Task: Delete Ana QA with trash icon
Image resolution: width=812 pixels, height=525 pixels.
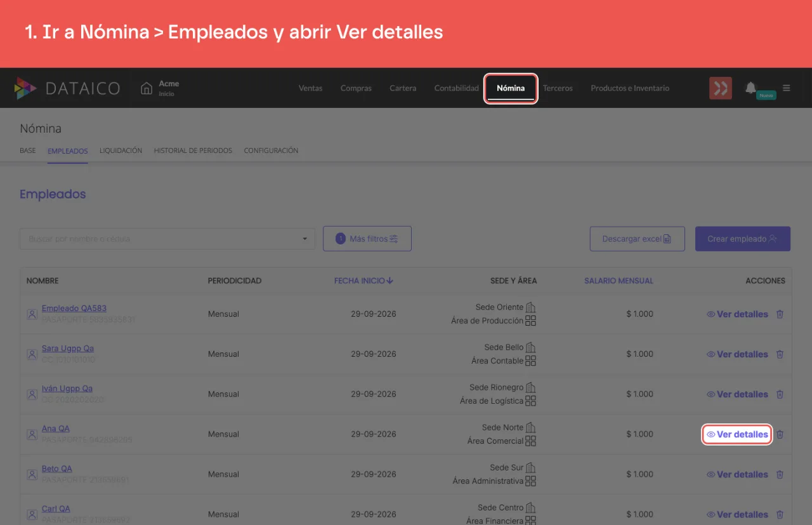Action: pos(780,434)
